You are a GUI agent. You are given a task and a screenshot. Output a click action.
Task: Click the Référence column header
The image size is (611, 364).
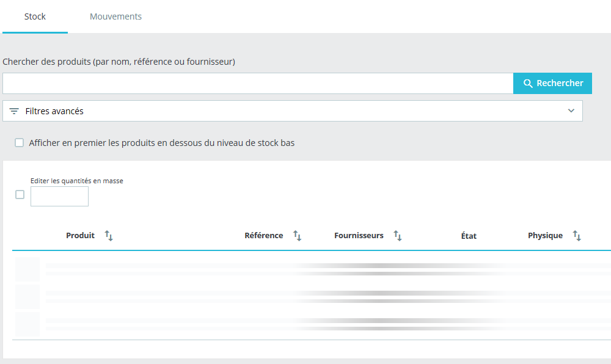coord(264,236)
